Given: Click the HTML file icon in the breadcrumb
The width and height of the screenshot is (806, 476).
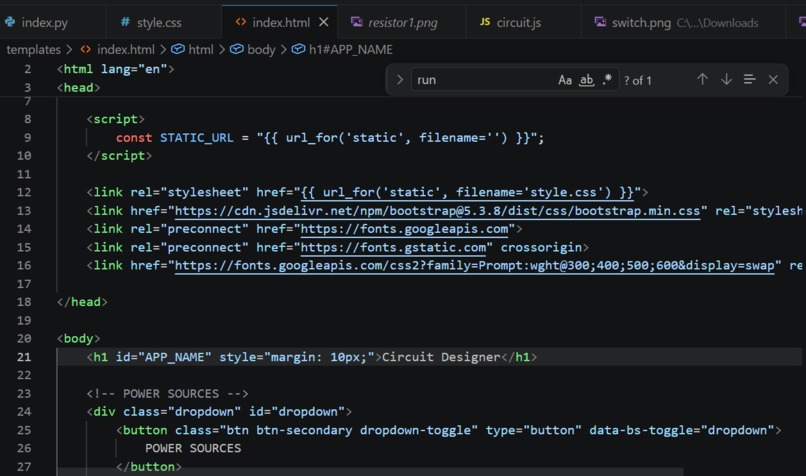Looking at the screenshot, I should click(86, 49).
